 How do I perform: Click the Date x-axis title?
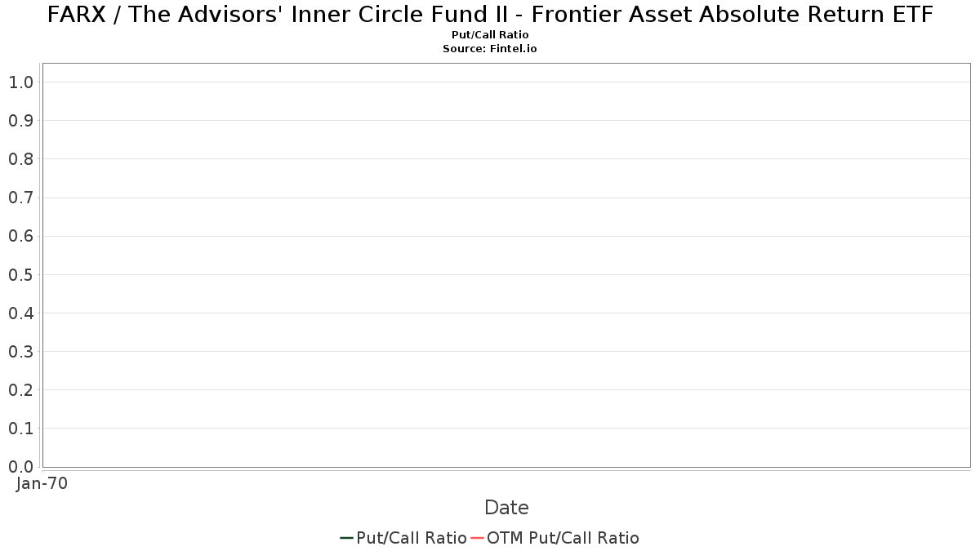tap(506, 508)
